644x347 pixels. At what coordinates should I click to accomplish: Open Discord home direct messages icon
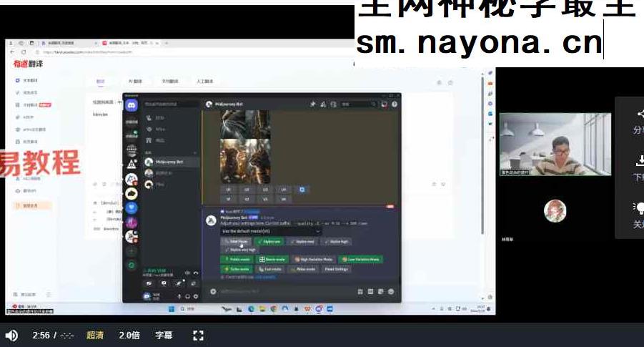coord(132,106)
